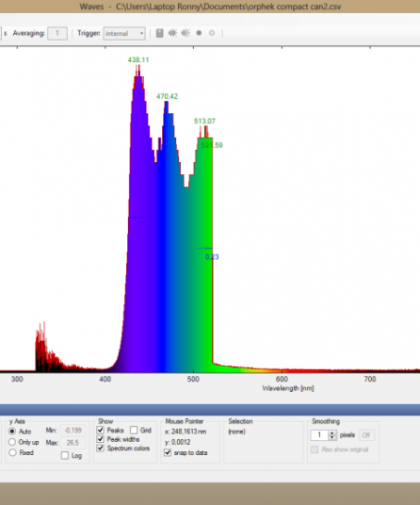
Task: Click the y Axis Max value field
Action: pos(73,443)
